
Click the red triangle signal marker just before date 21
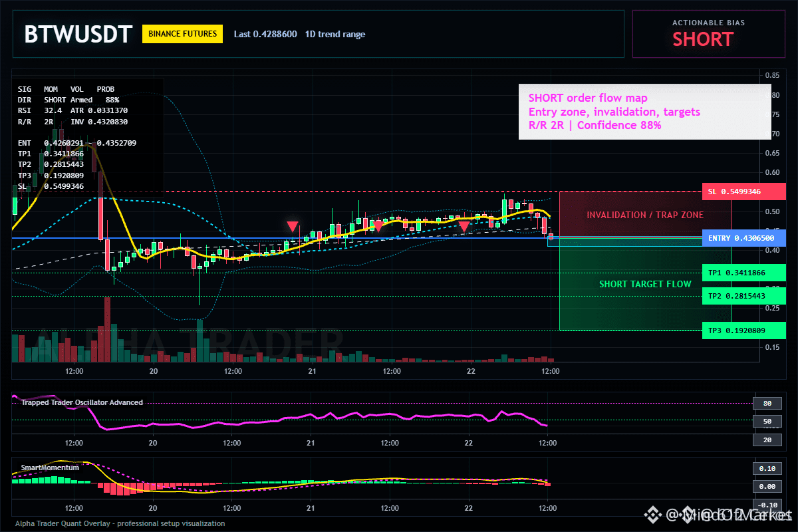pyautogui.click(x=292, y=227)
